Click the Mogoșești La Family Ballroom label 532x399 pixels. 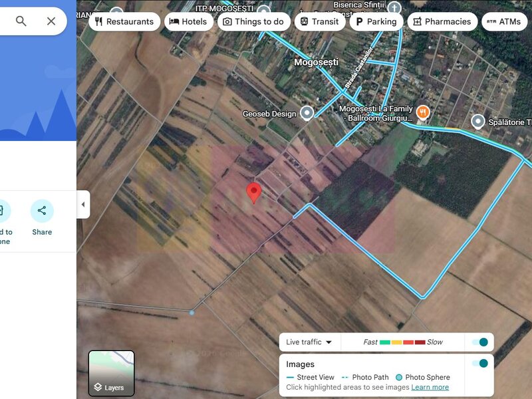click(376, 113)
